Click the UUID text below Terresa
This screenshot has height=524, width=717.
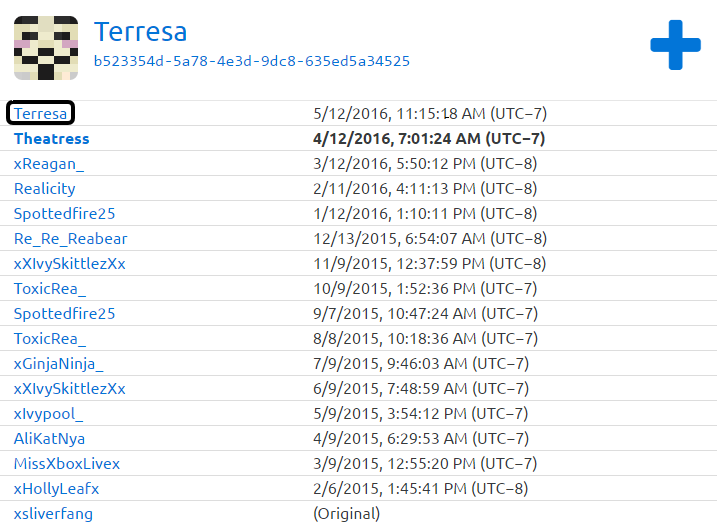click(251, 61)
